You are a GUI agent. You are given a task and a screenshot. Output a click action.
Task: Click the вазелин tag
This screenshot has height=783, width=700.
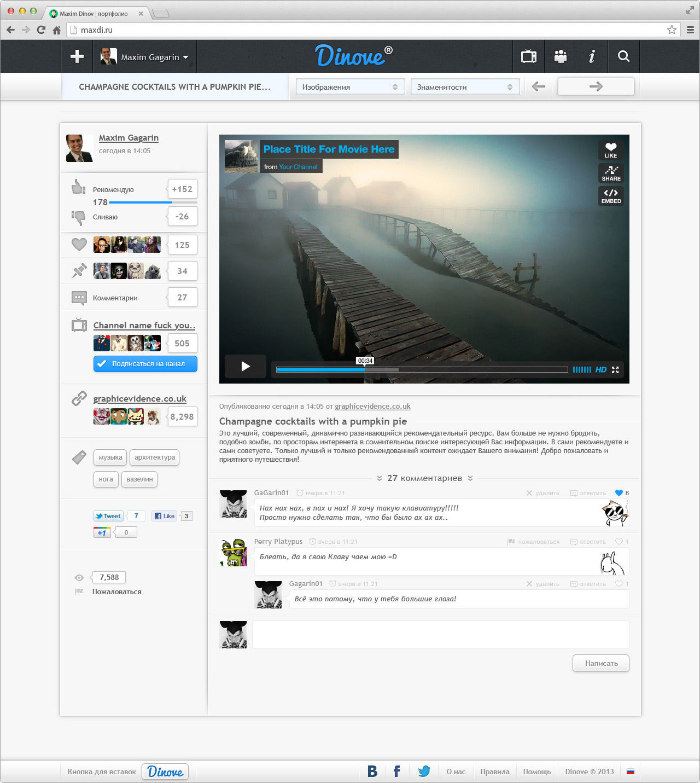(139, 479)
